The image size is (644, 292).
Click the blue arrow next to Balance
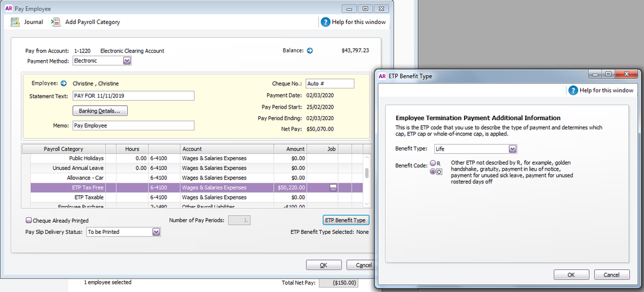[x=310, y=51]
